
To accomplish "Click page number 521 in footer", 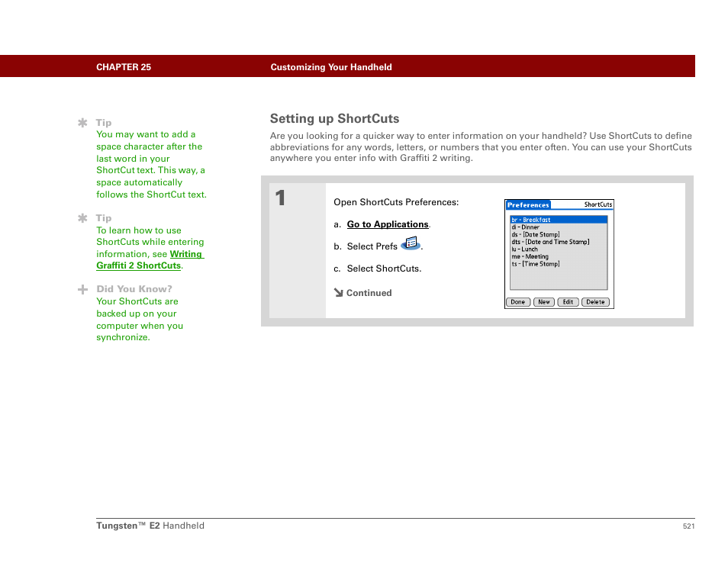I will point(688,526).
